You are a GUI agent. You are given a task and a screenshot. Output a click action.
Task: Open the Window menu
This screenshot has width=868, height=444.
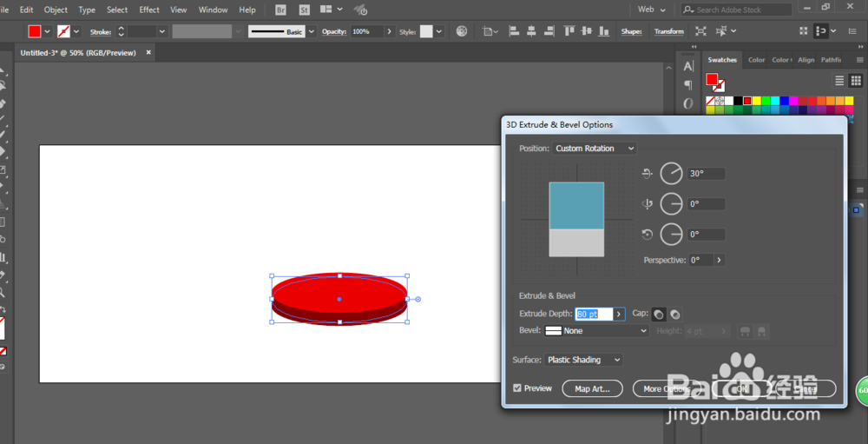coord(213,10)
